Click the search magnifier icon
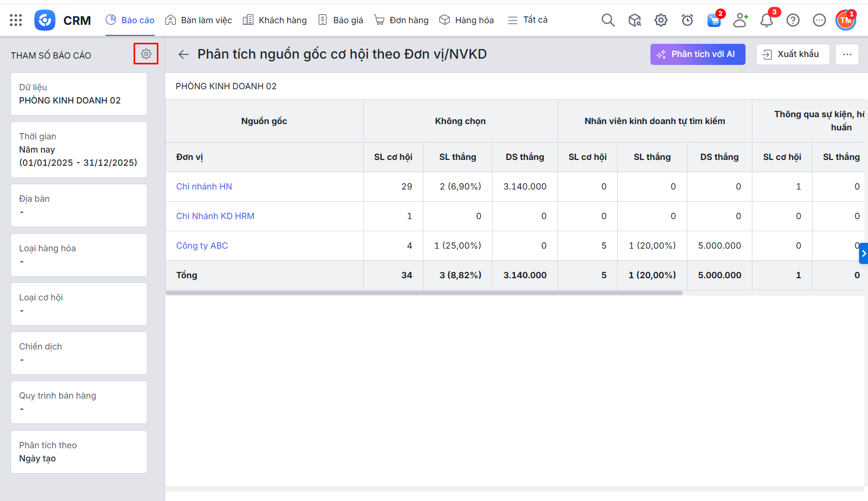 tap(608, 20)
